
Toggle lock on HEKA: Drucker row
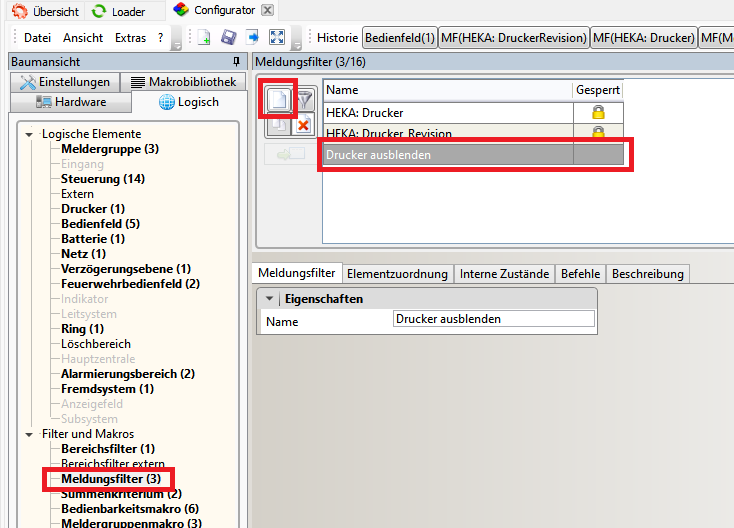point(598,112)
